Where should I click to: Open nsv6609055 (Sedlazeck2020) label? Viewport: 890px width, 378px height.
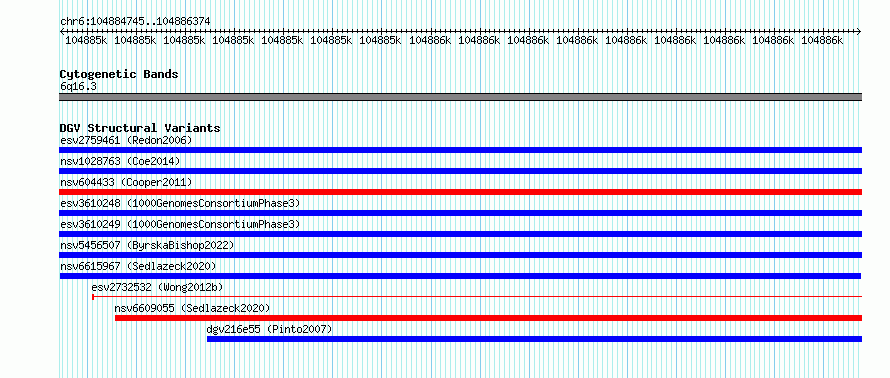coord(192,308)
